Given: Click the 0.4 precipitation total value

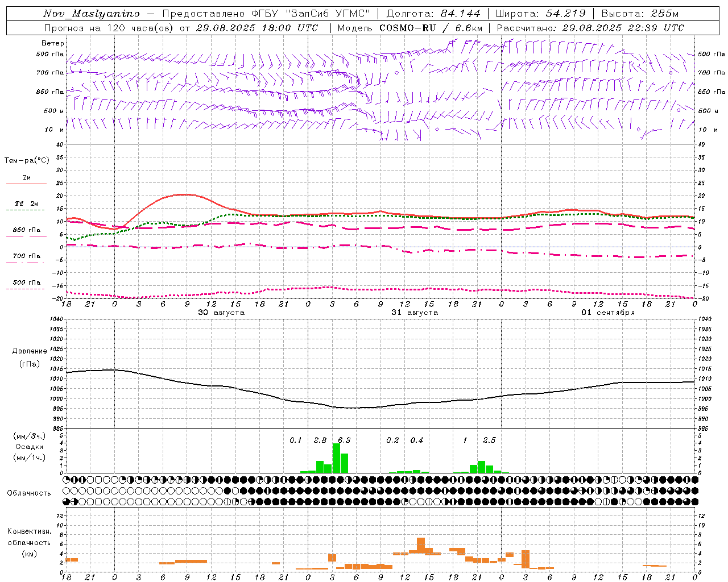Looking at the screenshot, I should click(417, 440).
